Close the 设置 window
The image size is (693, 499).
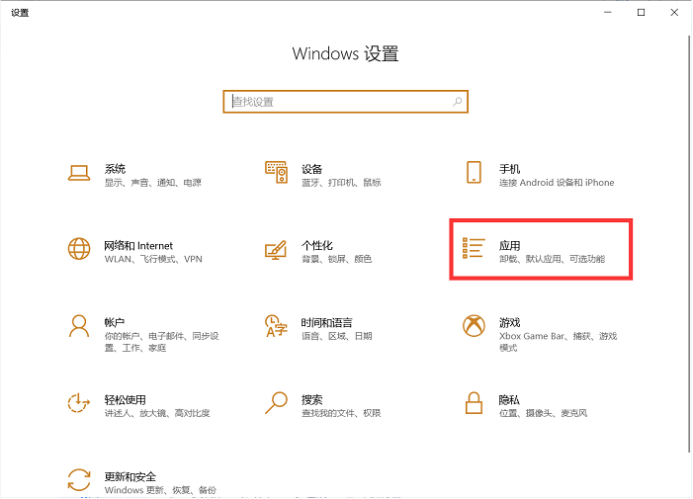(674, 12)
